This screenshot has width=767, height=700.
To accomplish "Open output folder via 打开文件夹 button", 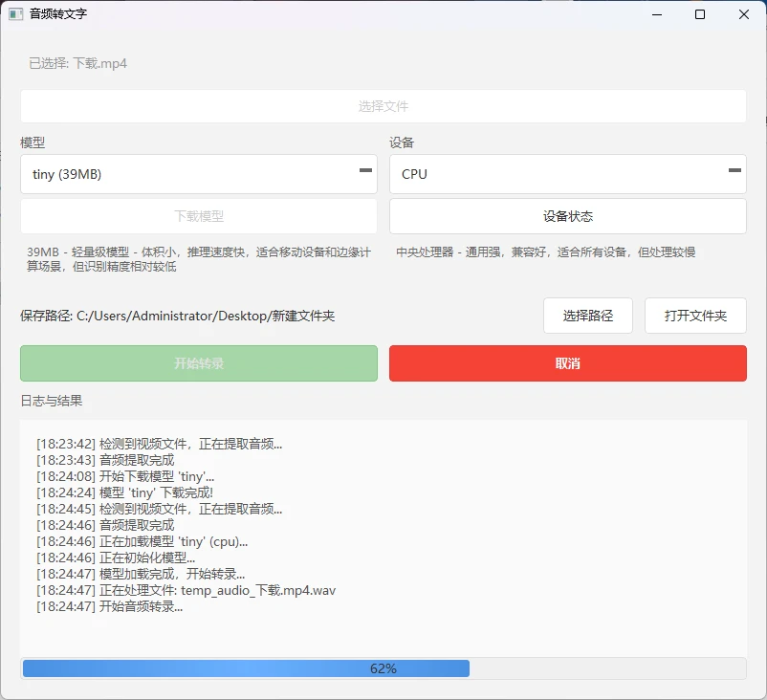I will pyautogui.click(x=695, y=316).
